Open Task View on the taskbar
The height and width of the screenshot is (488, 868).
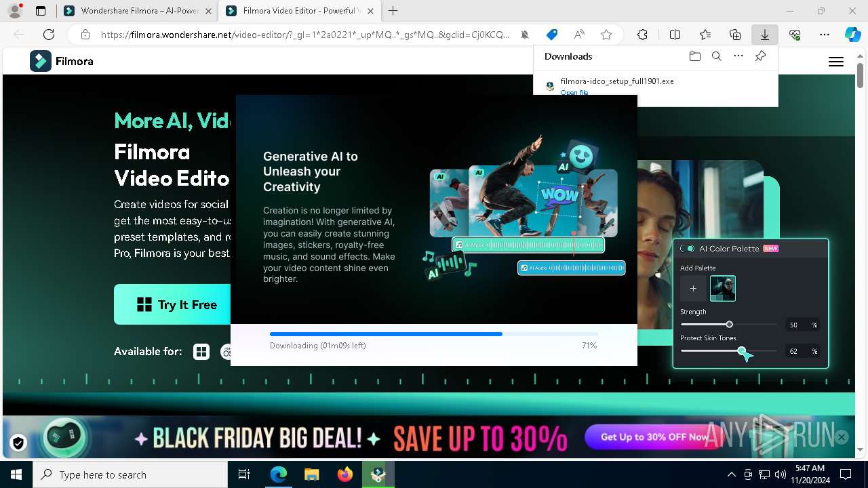tap(244, 474)
